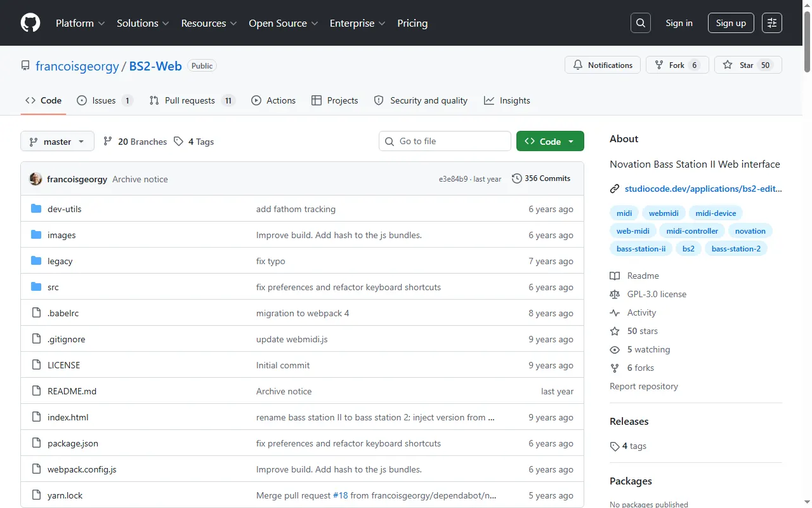Open the e3e84b9 commit hash link

tap(453, 179)
